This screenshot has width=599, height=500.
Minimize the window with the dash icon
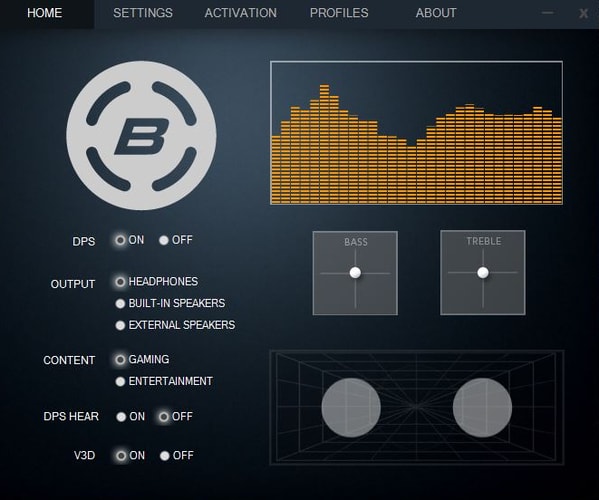[547, 13]
